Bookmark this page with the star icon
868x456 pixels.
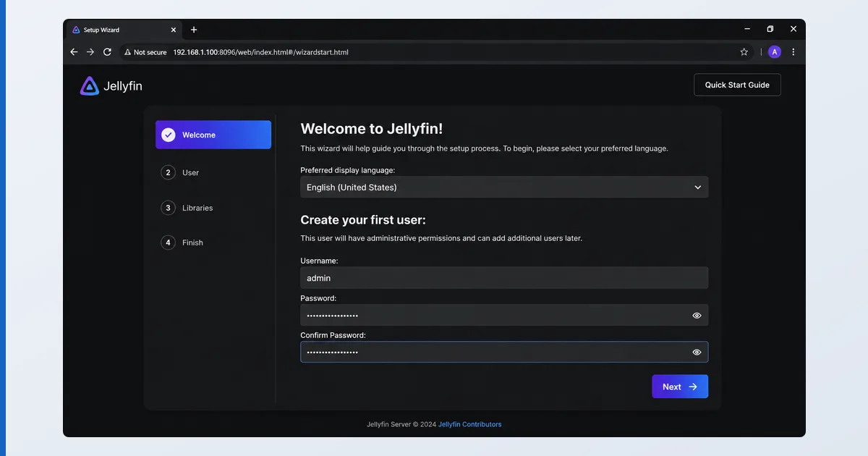coord(744,52)
